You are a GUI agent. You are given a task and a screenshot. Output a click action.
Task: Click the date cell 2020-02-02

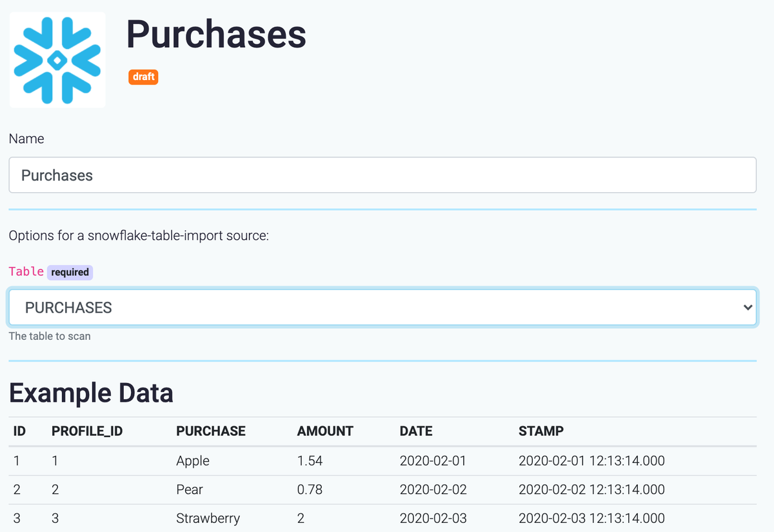[x=433, y=489]
